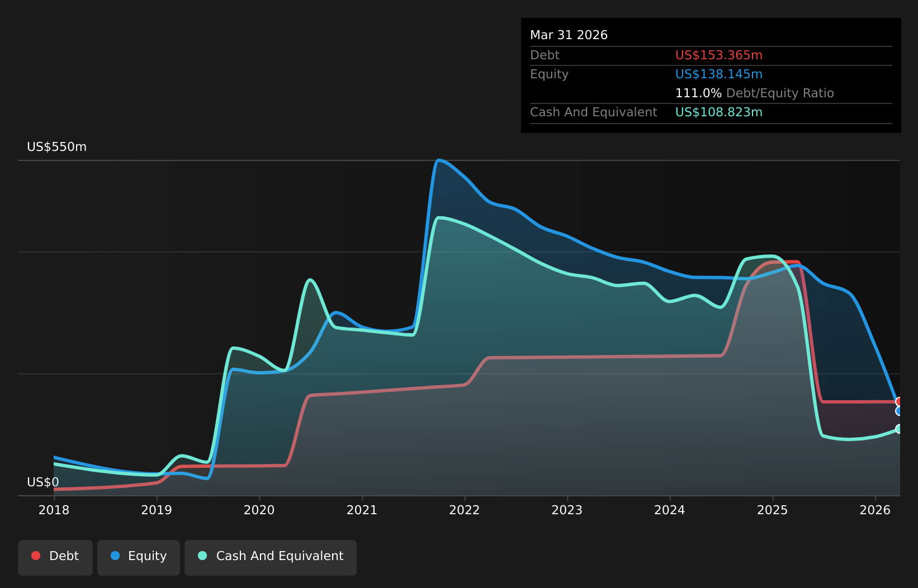Toggle the Debt legend button
Screen dimensions: 918x588
(55, 557)
